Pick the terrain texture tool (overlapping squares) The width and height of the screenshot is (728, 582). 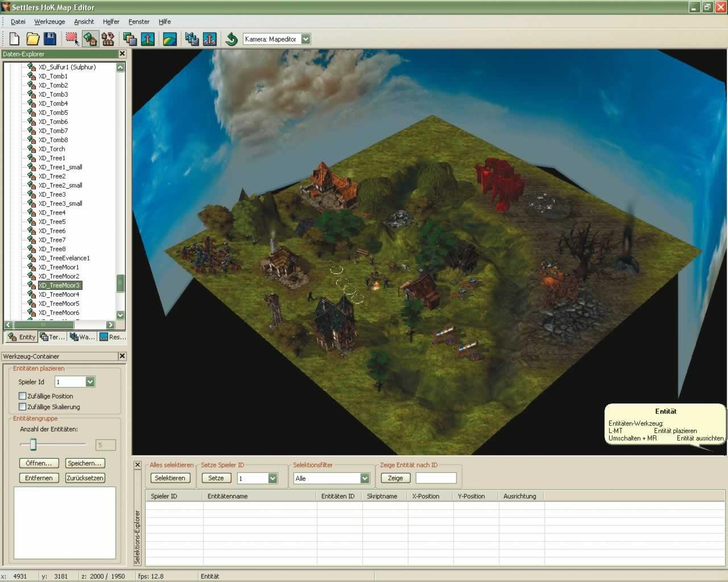coord(130,39)
